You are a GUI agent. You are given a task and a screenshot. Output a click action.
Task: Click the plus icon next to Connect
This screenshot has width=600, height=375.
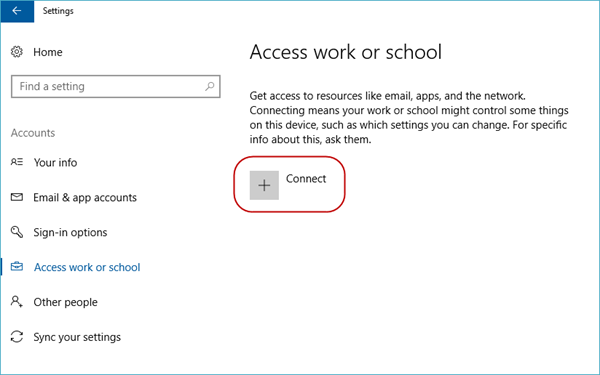(x=264, y=185)
